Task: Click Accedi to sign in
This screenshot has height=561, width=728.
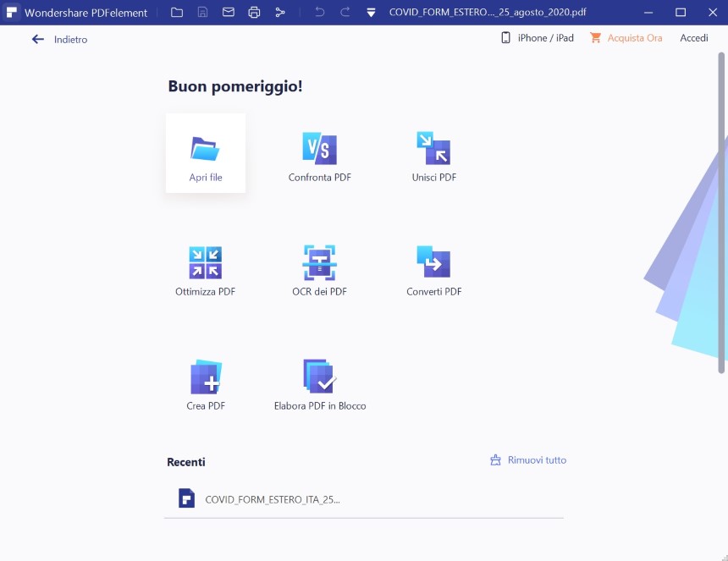Action: pos(694,38)
